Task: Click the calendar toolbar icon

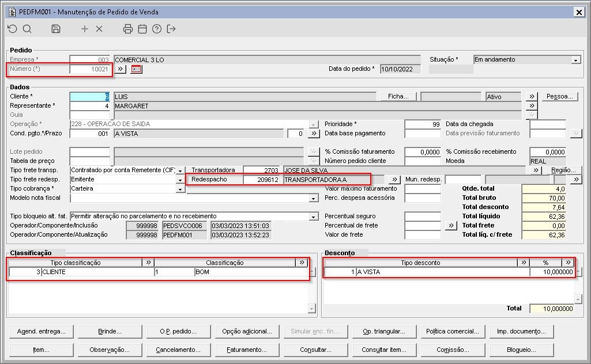Action: (x=142, y=29)
